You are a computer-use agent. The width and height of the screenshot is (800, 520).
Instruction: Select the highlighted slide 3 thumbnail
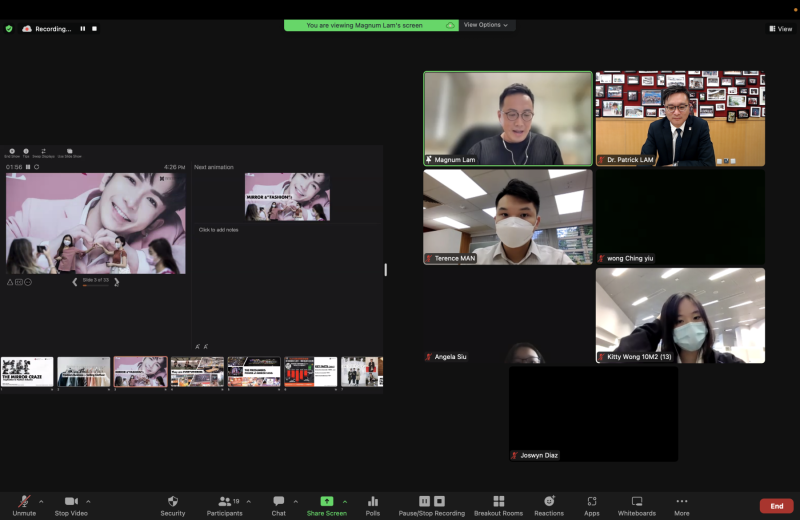click(x=140, y=372)
